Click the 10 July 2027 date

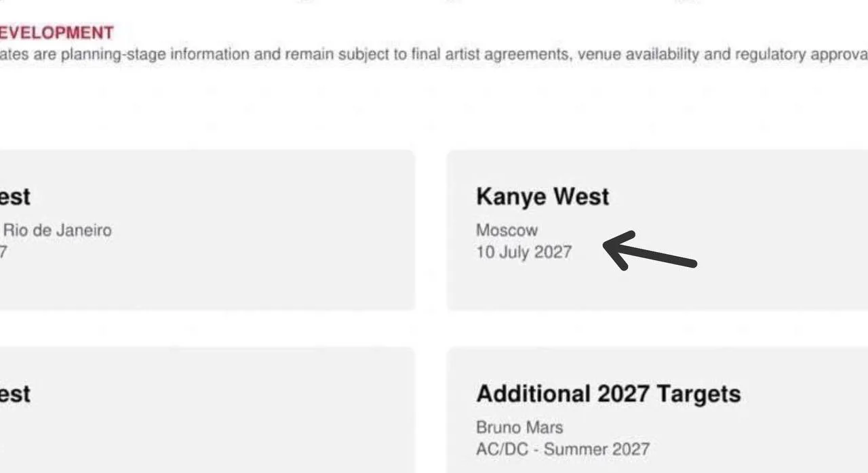click(x=524, y=252)
